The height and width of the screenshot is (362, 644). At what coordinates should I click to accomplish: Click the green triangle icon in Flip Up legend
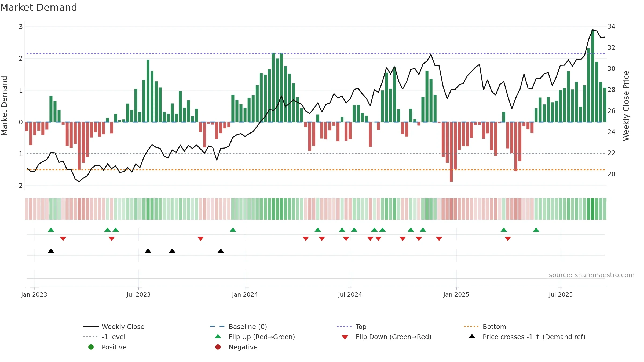pyautogui.click(x=218, y=336)
